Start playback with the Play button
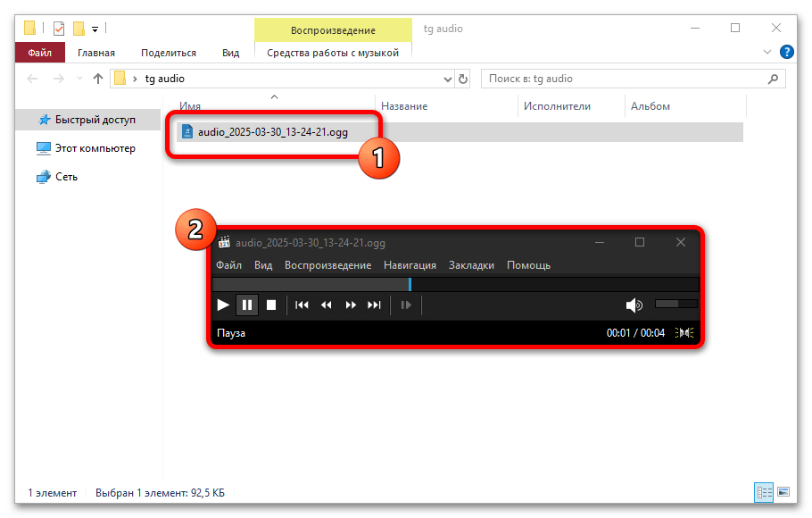The width and height of the screenshot is (812, 518). coord(223,305)
